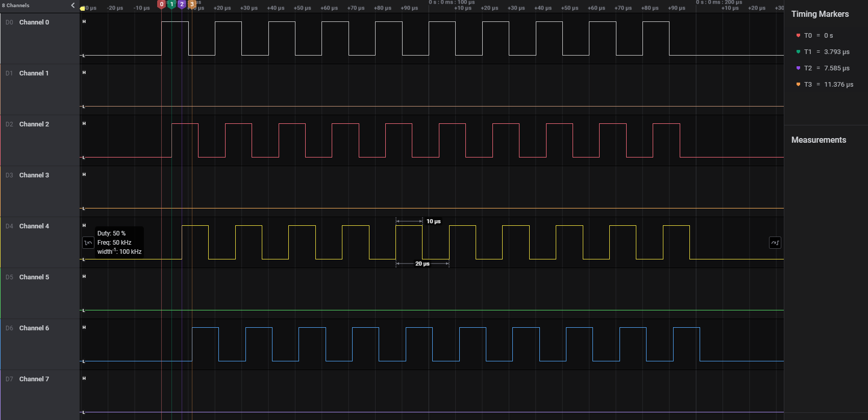
Task: Collapse the channels sidebar with the chevron
Action: (72, 5)
